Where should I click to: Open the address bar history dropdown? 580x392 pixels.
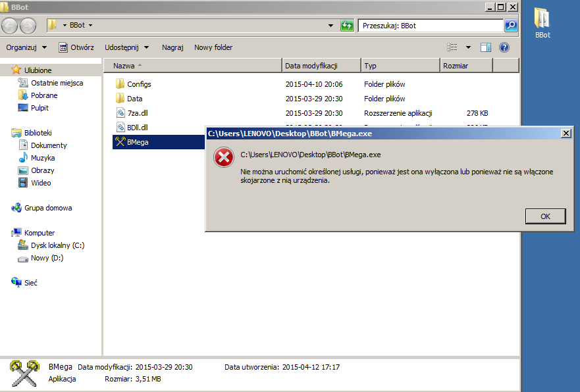(331, 26)
